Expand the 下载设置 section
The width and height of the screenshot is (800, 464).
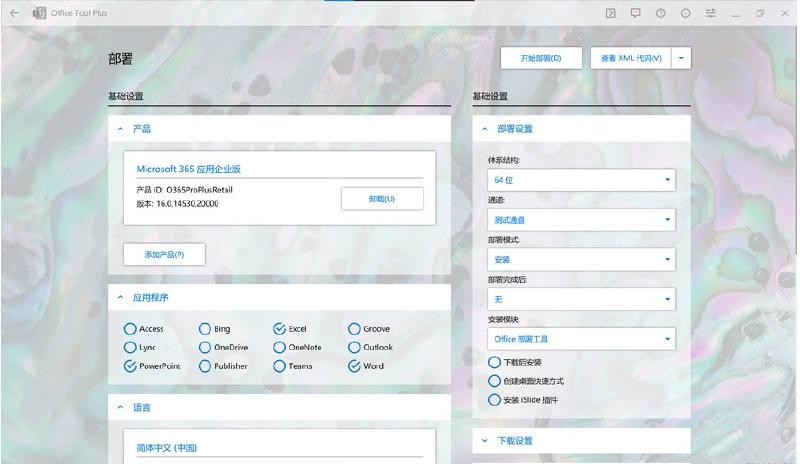pyautogui.click(x=485, y=441)
